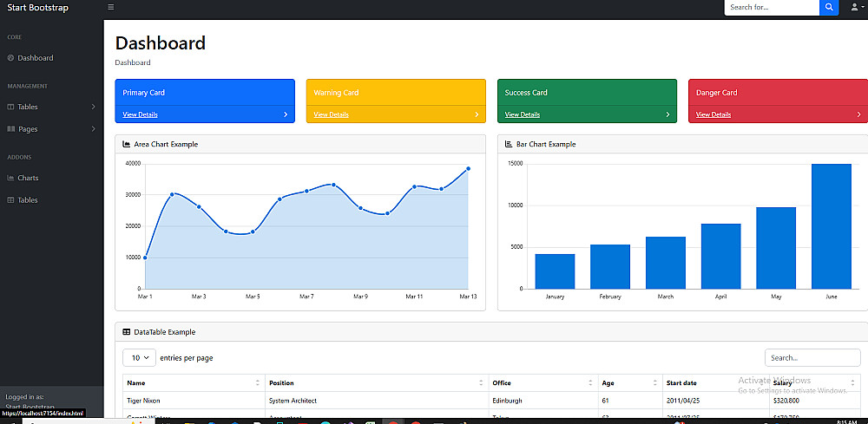Click the bar chart icon beside 'Bar Chart Example'
The image size is (868, 424).
[x=509, y=144]
